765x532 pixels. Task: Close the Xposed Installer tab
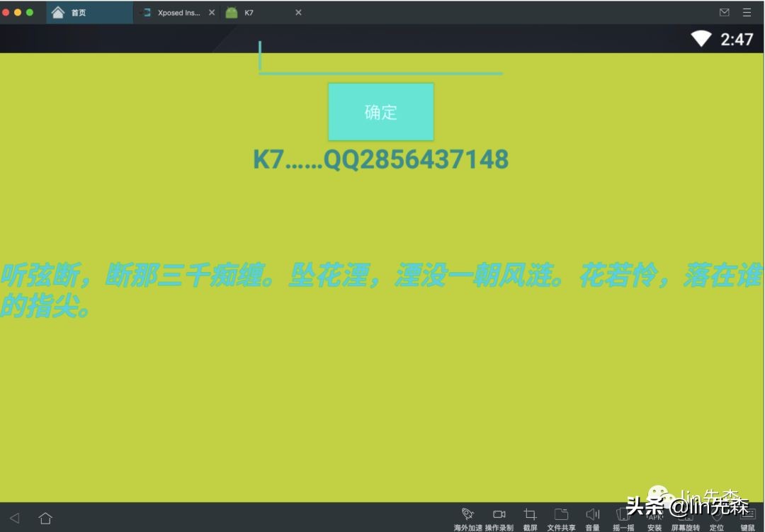212,13
